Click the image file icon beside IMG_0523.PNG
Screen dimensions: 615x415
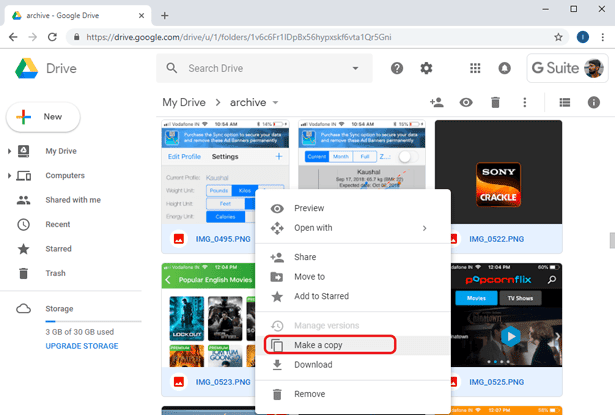179,382
